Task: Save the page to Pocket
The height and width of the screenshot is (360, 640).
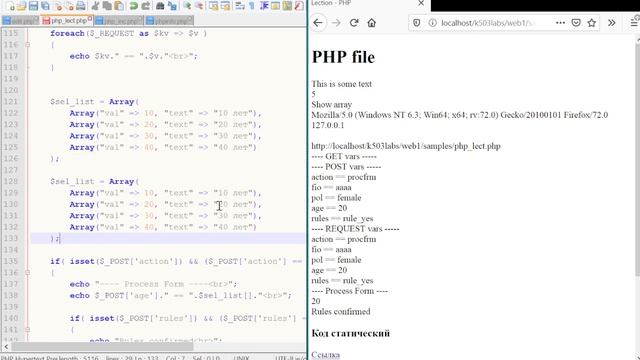Action: pos(576,23)
